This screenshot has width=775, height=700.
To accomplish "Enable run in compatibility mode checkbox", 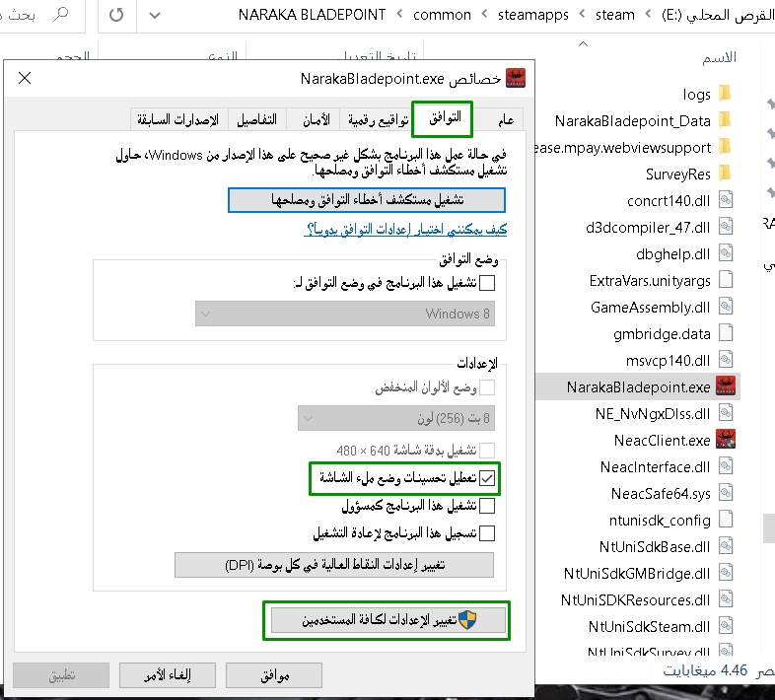I will pos(487,283).
